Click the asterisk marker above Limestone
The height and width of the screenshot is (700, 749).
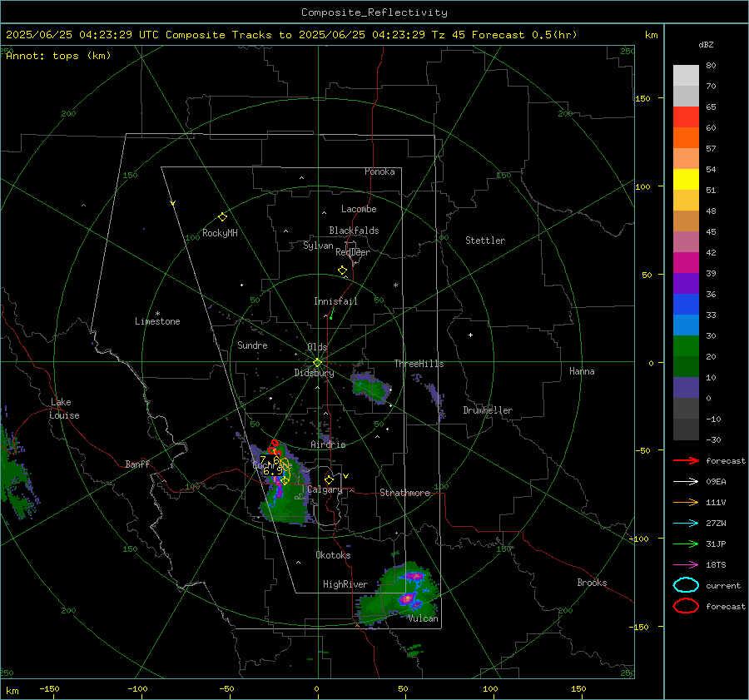pyautogui.click(x=157, y=314)
